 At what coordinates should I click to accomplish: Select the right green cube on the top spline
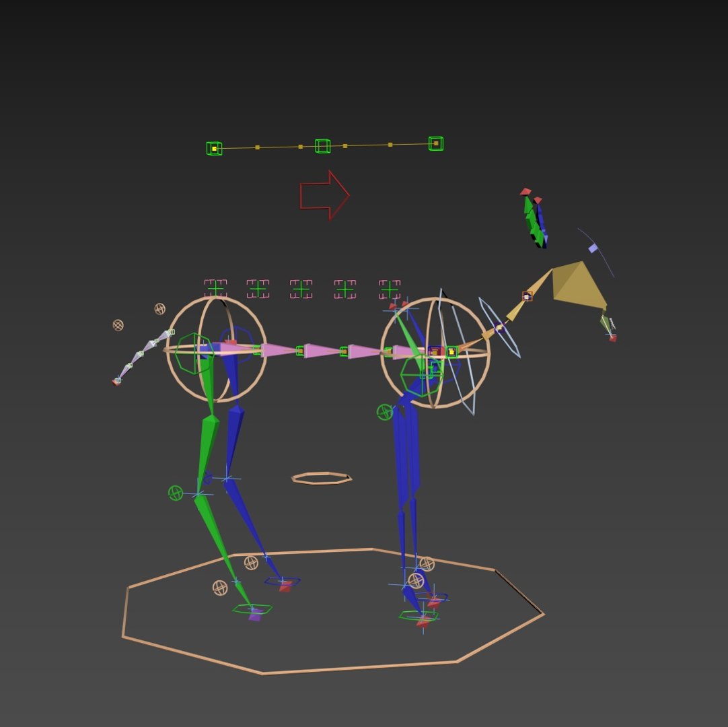(436, 143)
